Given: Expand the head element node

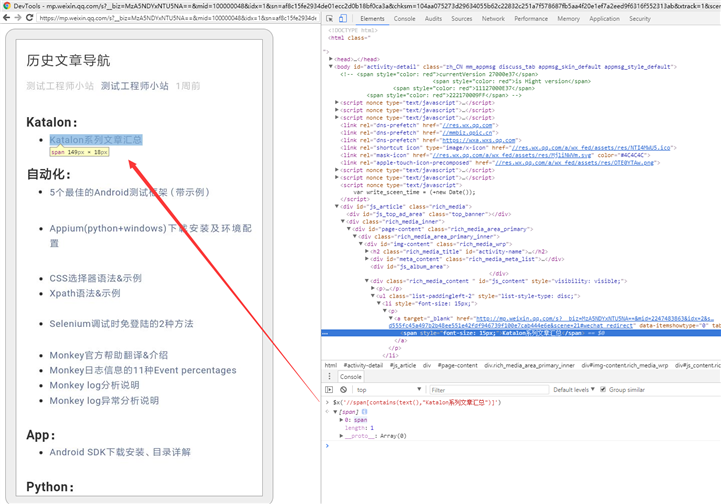Looking at the screenshot, I should click(x=331, y=59).
